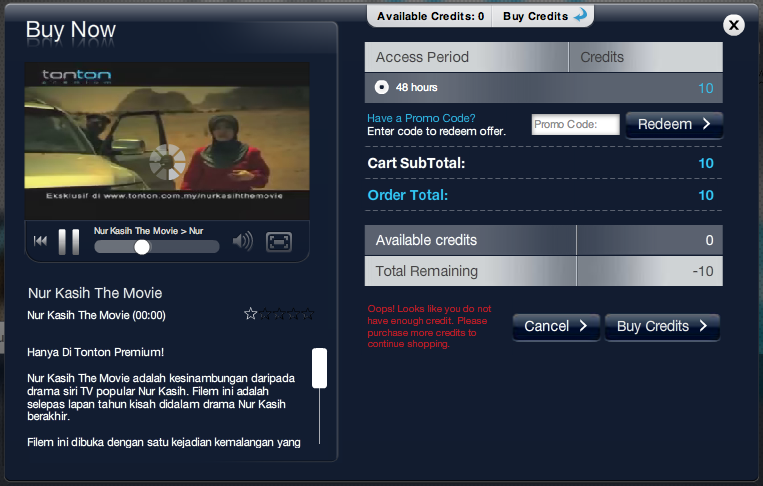
Task: Pause the Nur Kasih trailer playback
Action: coord(69,242)
